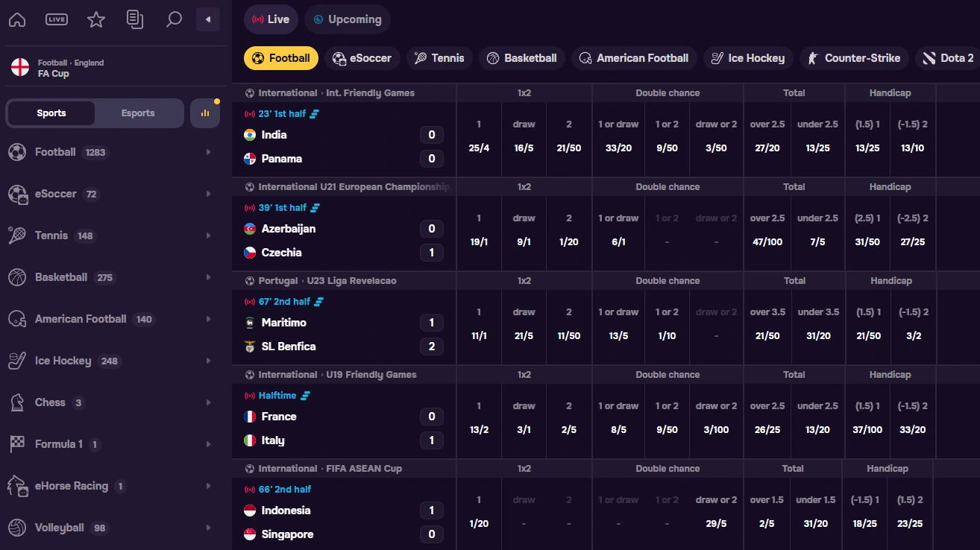Open the Int. Friendly Games league header
This screenshot has height=550, width=980.
[336, 93]
